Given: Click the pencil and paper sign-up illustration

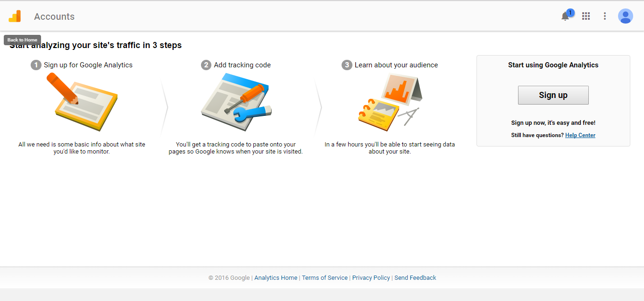Looking at the screenshot, I should click(x=82, y=102).
